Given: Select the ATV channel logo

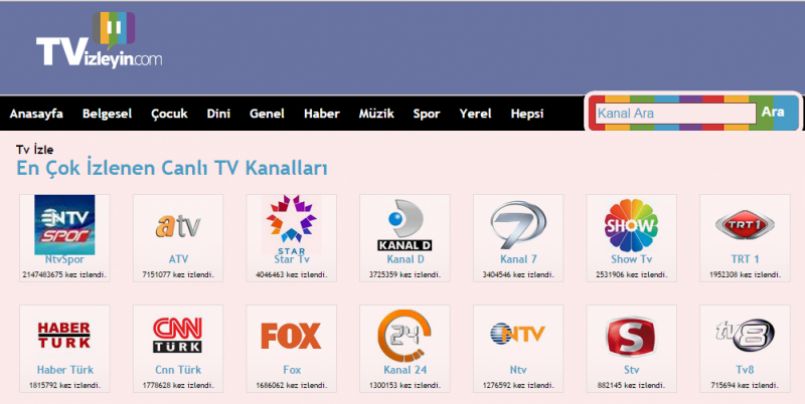Looking at the screenshot, I should point(178,226).
